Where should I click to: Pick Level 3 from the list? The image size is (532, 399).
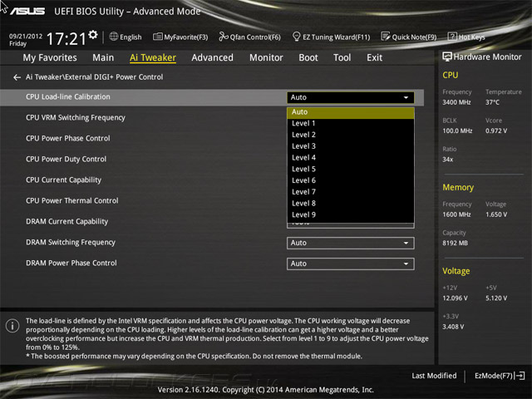[351, 146]
